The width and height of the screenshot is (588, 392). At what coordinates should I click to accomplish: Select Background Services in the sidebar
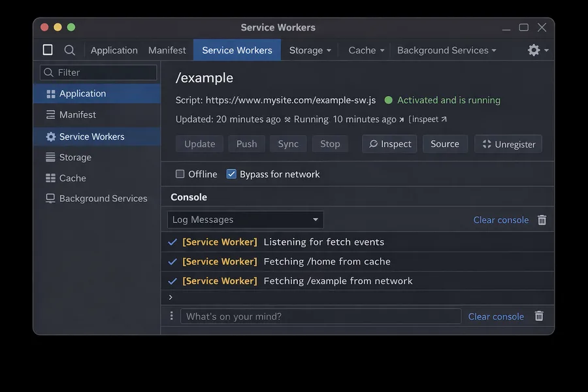(97, 199)
